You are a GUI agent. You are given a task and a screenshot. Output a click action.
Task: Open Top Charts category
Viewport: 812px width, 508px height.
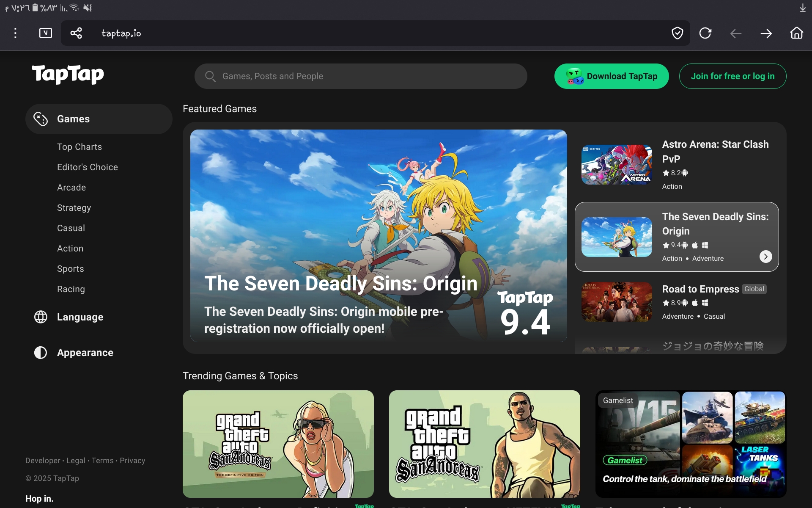coord(80,147)
